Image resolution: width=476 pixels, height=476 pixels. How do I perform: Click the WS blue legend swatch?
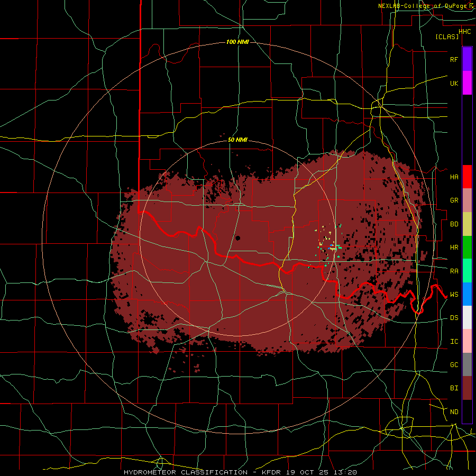467,294
